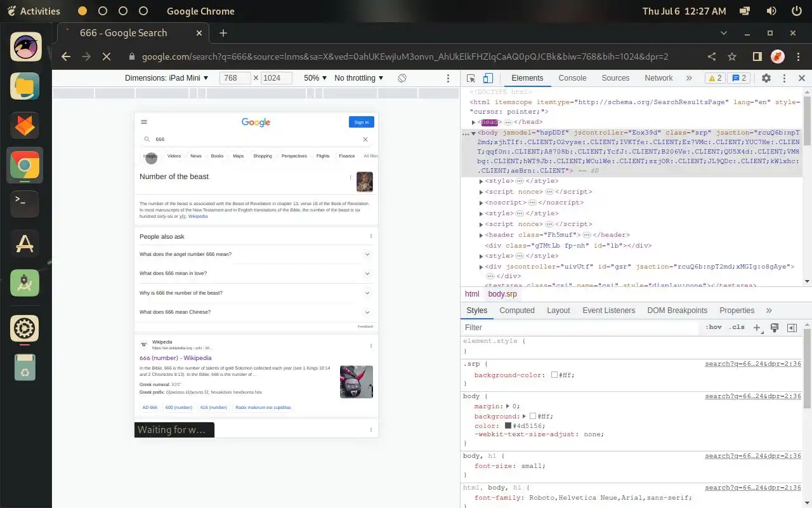Click the Chrome back arrow
The width and height of the screenshot is (812, 508).
[66, 57]
